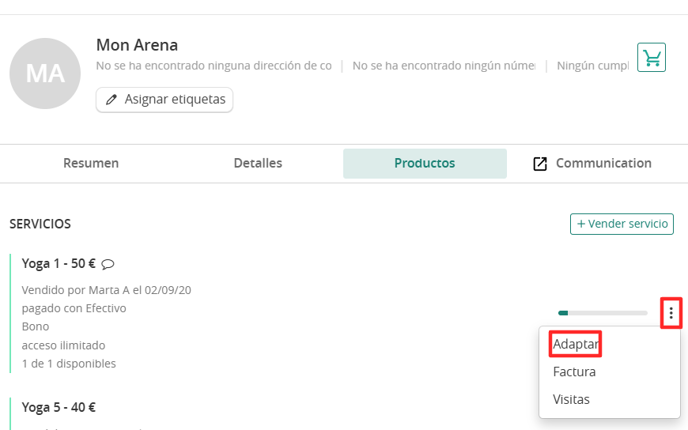Select the Productos tab
Viewport: 688px width, 430px height.
(425, 163)
